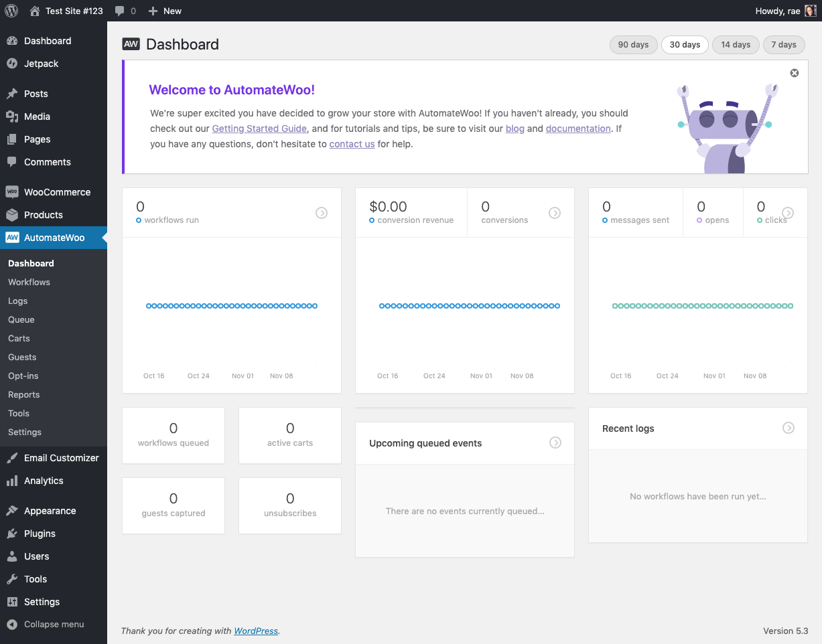Open Pages in the sidebar

54,139
